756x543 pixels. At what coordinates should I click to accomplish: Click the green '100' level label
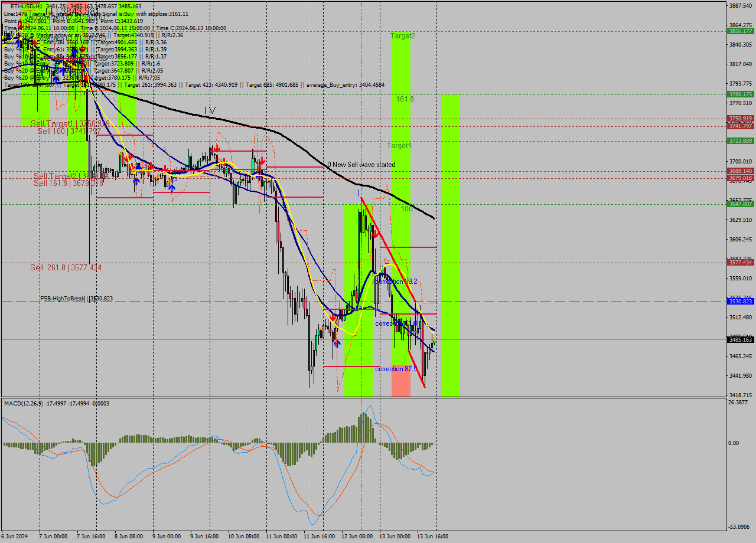406,209
